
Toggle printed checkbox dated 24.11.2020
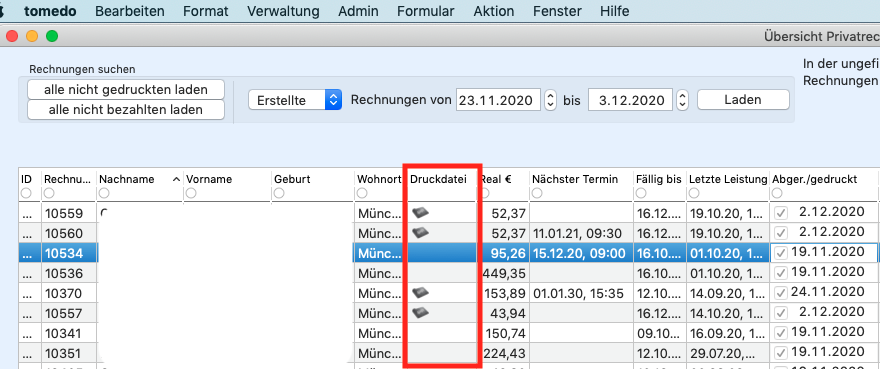(x=780, y=293)
